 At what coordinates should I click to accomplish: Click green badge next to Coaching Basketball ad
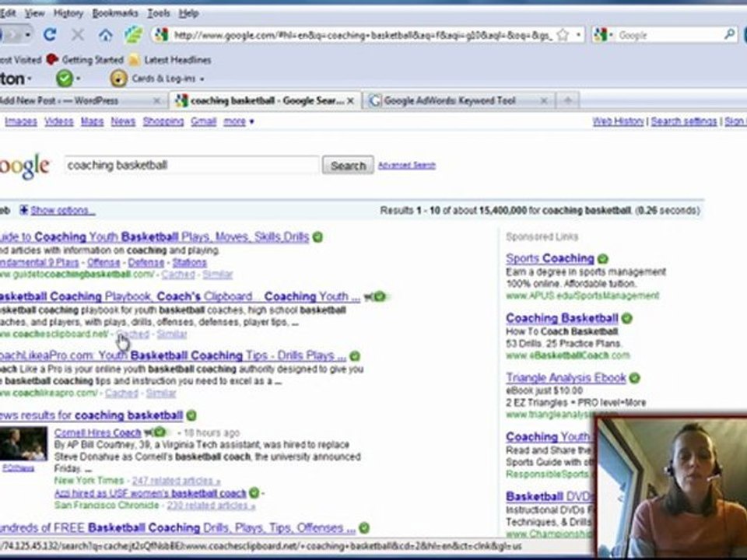pos(627,318)
